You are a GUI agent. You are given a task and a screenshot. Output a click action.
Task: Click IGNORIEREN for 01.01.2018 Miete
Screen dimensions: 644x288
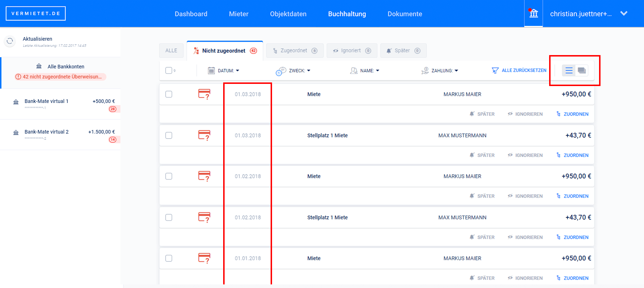point(525,278)
